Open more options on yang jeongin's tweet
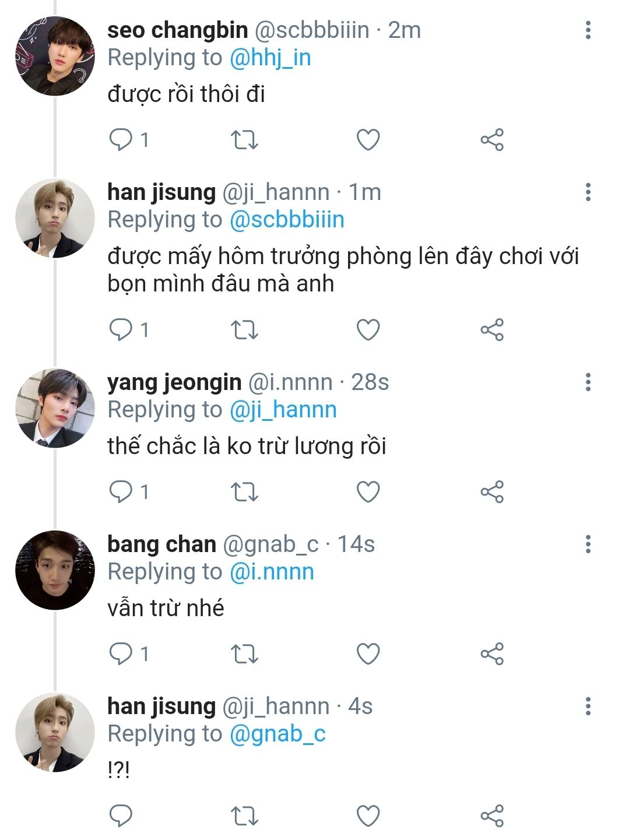Image resolution: width=629 pixels, height=840 pixels. click(x=588, y=382)
